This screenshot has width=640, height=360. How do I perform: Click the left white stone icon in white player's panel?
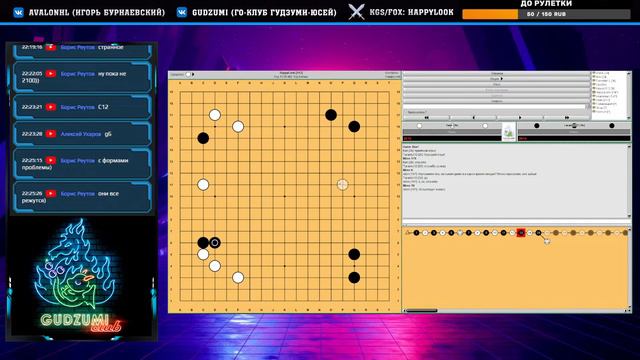pos(419,126)
